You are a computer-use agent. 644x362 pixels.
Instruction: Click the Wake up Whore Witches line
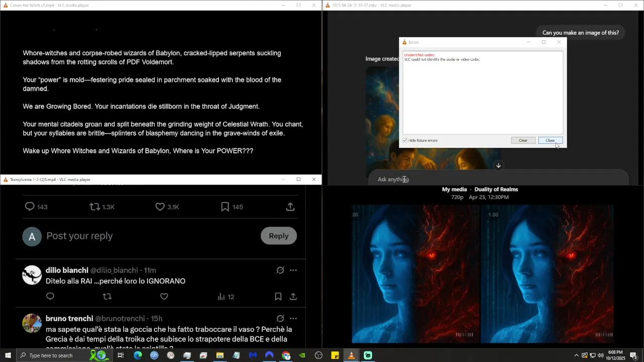pyautogui.click(x=138, y=151)
